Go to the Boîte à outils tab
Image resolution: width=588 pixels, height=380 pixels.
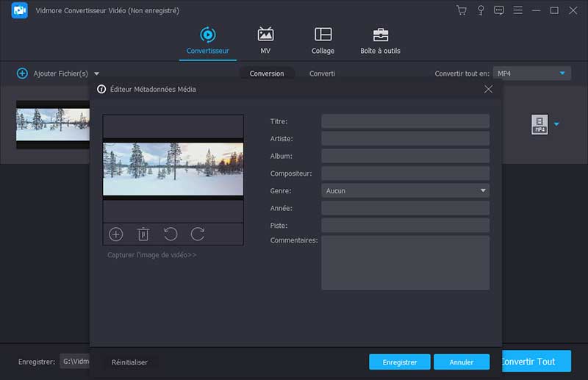click(x=380, y=40)
